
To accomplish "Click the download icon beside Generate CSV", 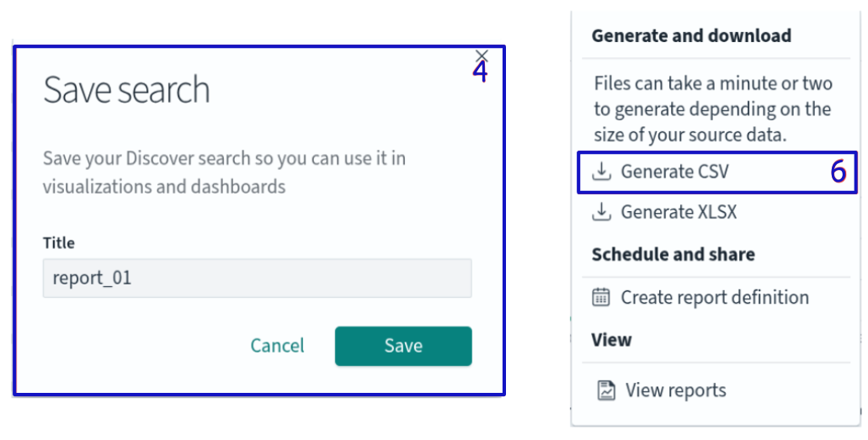I will pyautogui.click(x=600, y=172).
